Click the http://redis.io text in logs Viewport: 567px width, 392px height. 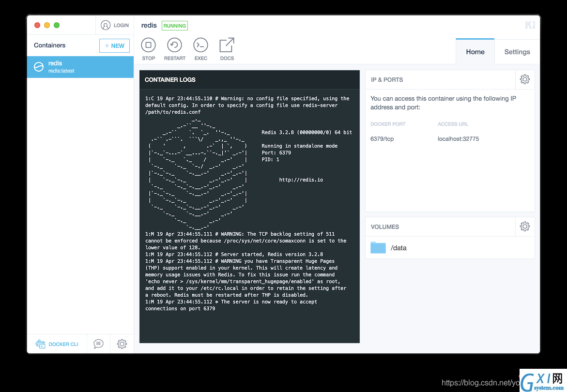pyautogui.click(x=301, y=180)
